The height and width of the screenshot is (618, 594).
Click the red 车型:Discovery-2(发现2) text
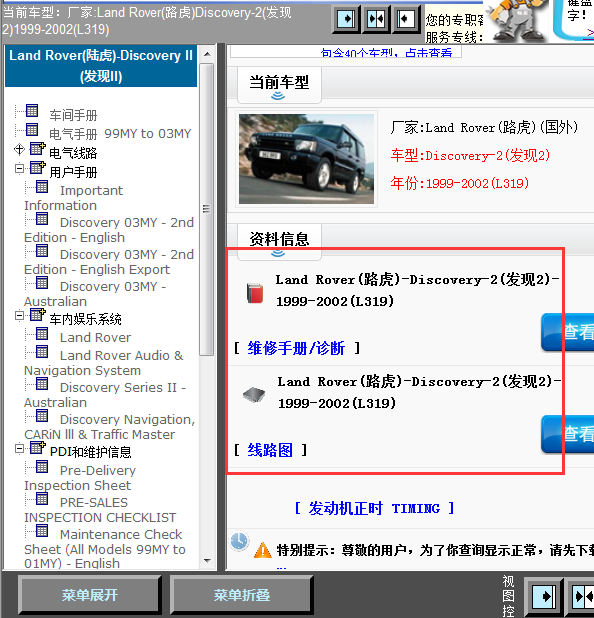pos(470,156)
